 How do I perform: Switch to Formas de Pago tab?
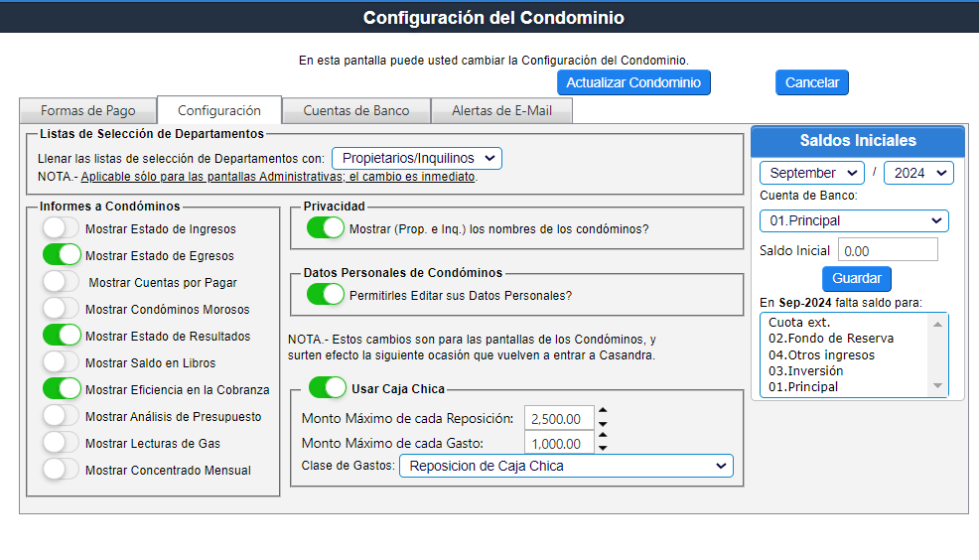pos(87,110)
